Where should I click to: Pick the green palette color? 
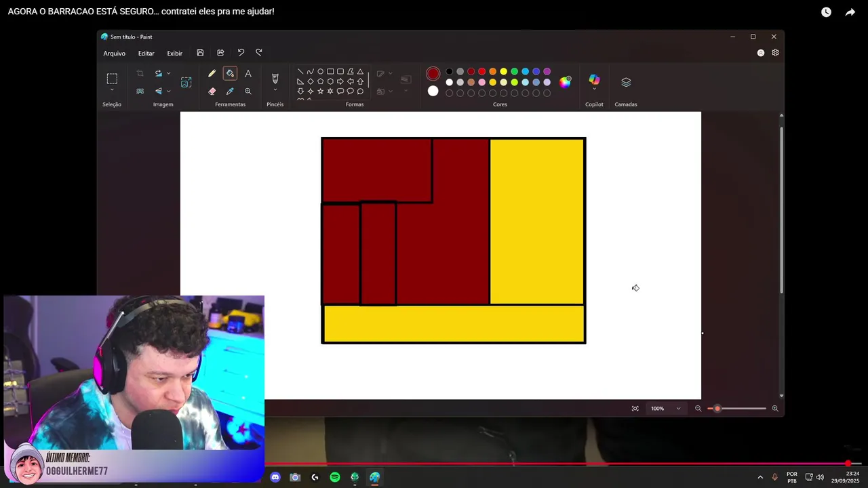point(514,71)
